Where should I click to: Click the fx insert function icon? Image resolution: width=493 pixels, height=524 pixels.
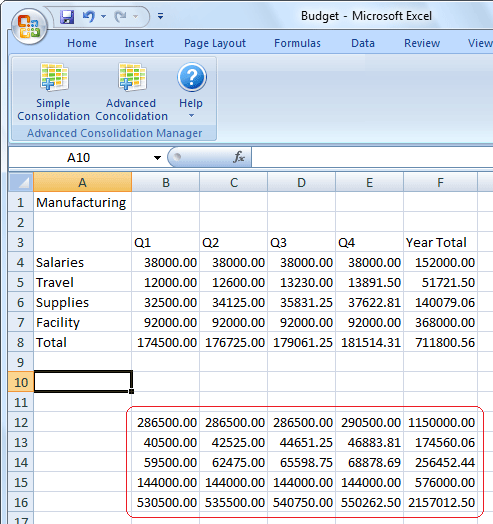[x=239, y=157]
